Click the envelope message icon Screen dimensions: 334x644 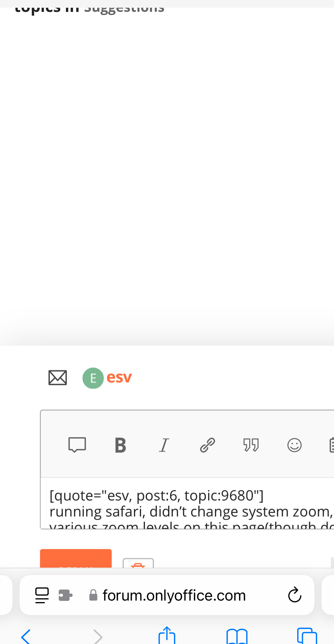(58, 378)
